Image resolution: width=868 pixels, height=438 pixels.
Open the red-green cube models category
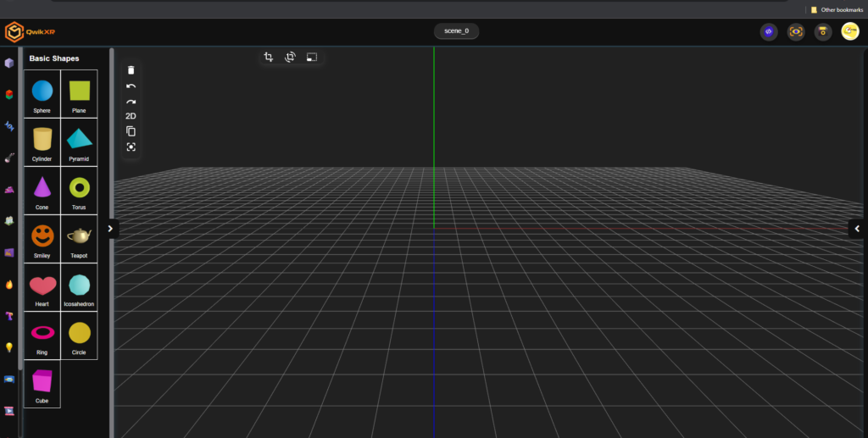click(8, 95)
